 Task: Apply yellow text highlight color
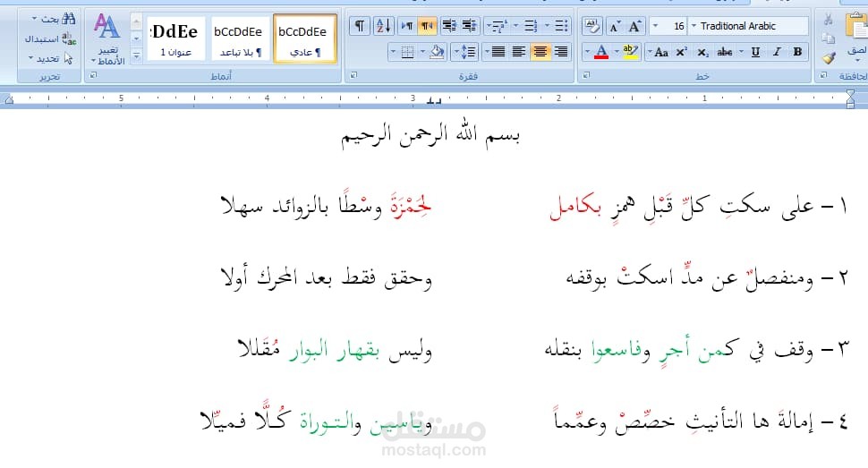(x=630, y=52)
